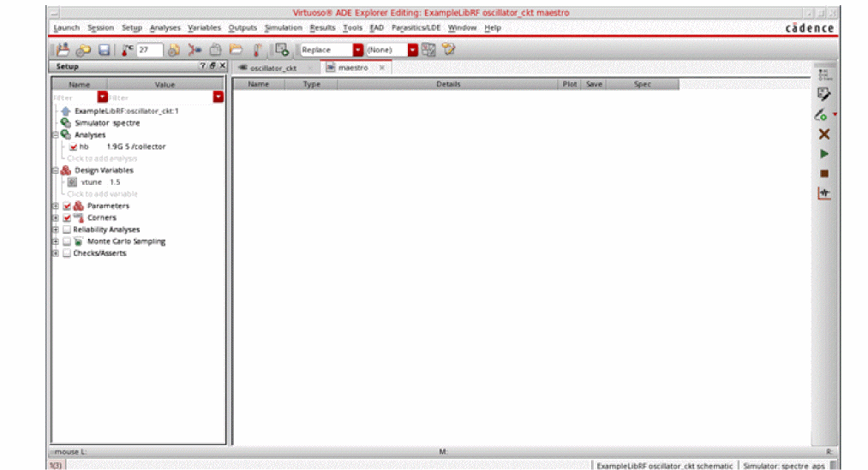Click the first toolbar icon for importing setup
This screenshot has height=470, width=868.
(63, 50)
